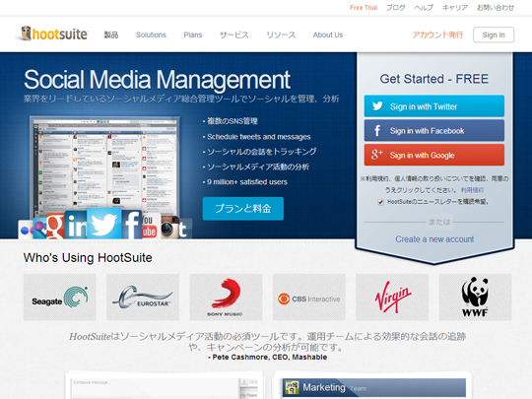Open the サービス menu
The width and height of the screenshot is (532, 399).
coord(234,34)
